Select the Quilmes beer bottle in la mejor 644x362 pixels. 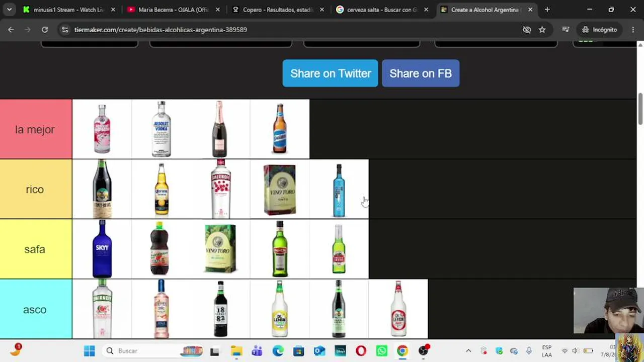pos(280,129)
